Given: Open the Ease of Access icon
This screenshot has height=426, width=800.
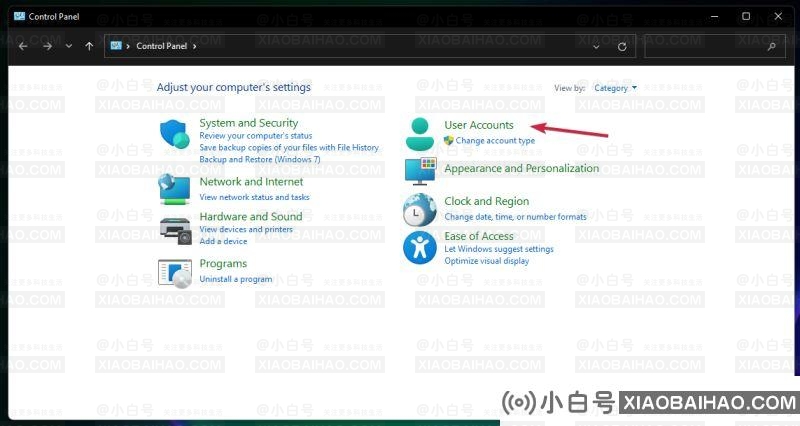Looking at the screenshot, I should (x=419, y=248).
